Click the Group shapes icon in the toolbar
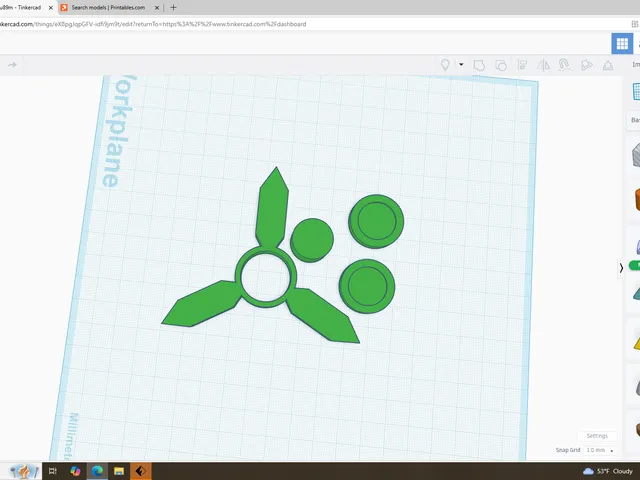 tap(479, 65)
